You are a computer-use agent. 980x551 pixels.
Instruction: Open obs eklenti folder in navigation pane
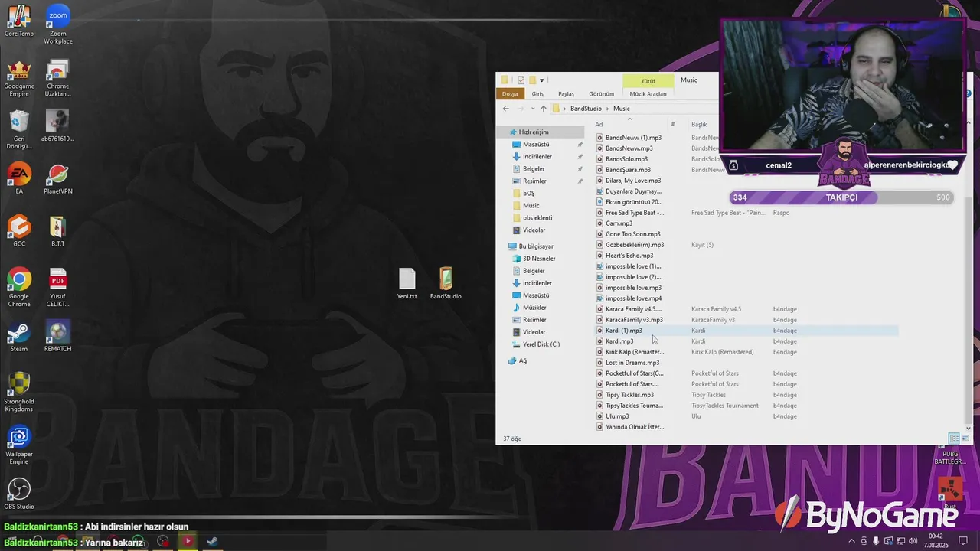537,218
